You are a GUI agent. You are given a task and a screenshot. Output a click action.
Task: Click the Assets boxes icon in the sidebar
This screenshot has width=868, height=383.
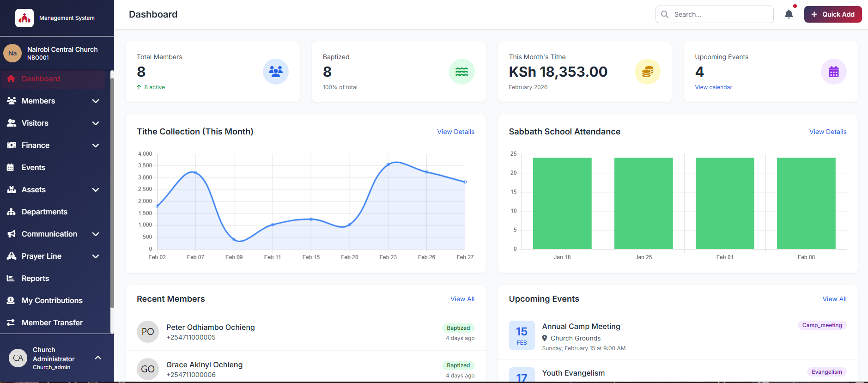click(12, 189)
